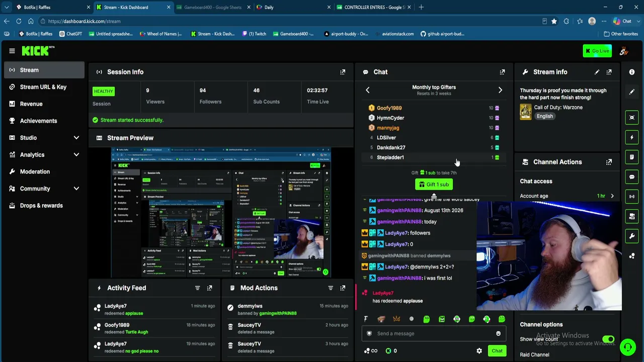This screenshot has height=362, width=644.
Task: Open the Stream sidebar page
Action: pyautogui.click(x=44, y=70)
